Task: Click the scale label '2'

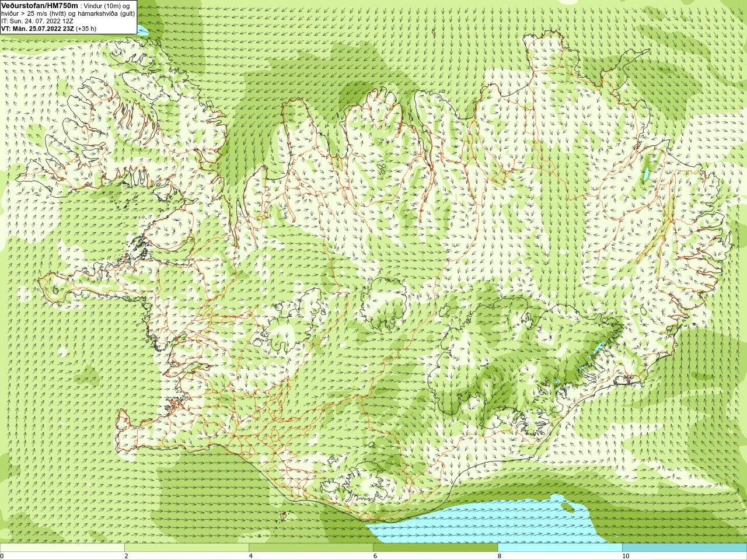Action: click(x=126, y=556)
